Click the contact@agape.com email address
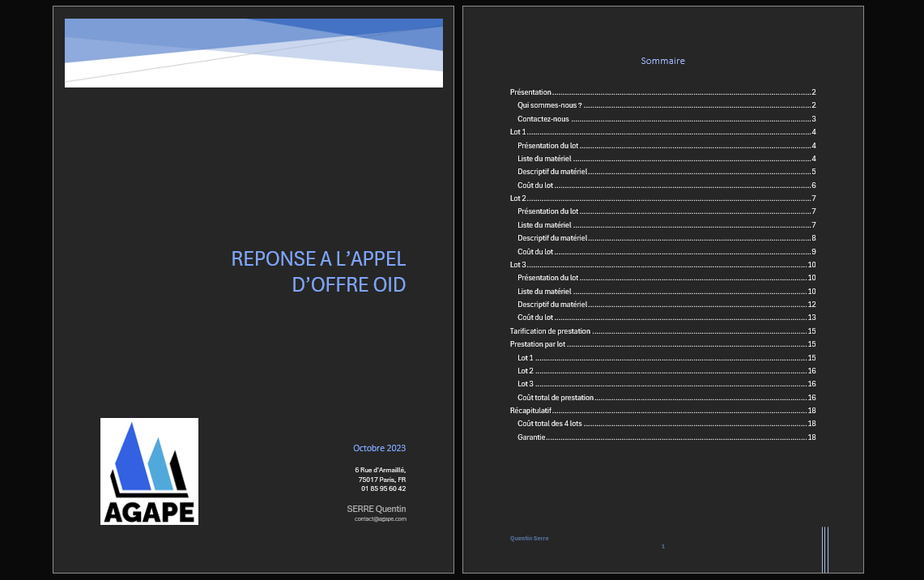The width and height of the screenshot is (924, 580). (x=380, y=518)
